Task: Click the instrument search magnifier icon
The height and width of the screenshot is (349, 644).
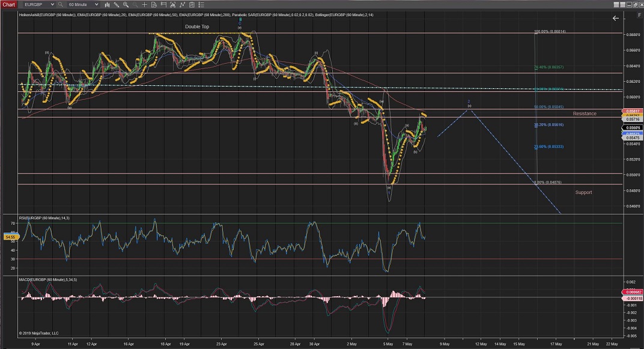Action: pyautogui.click(x=61, y=4)
